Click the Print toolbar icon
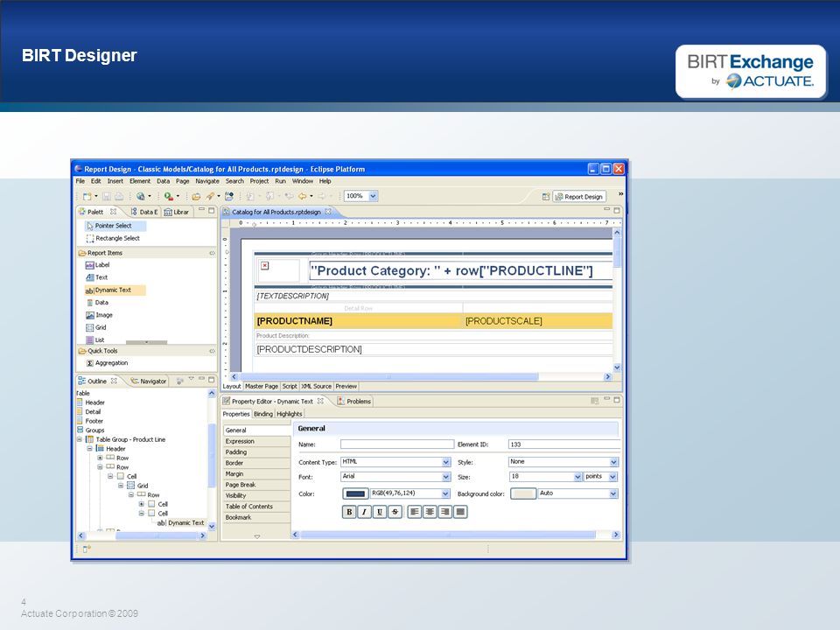 [x=119, y=197]
